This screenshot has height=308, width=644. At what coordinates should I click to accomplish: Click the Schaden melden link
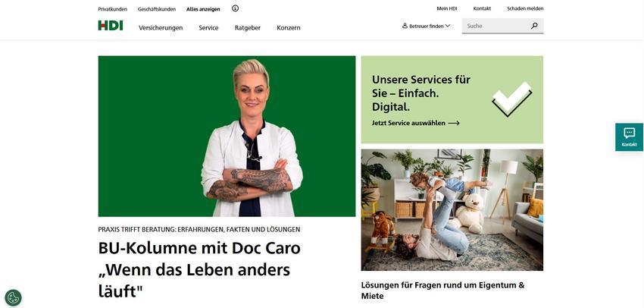click(525, 8)
